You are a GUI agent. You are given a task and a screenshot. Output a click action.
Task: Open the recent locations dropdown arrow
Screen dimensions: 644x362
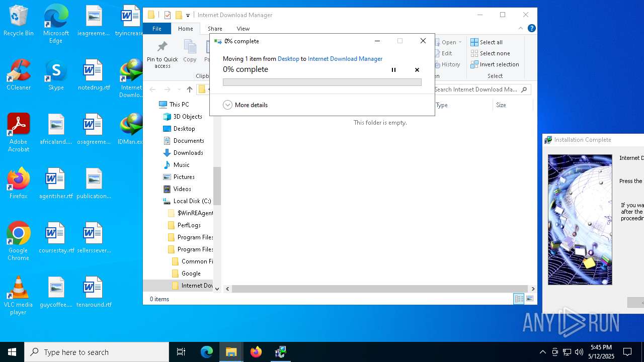coord(179,89)
